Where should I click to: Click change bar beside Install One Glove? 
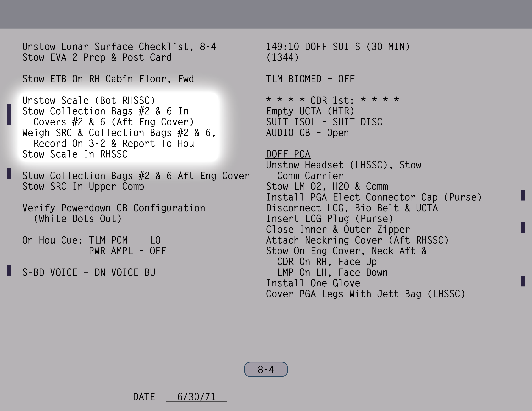tap(523, 281)
